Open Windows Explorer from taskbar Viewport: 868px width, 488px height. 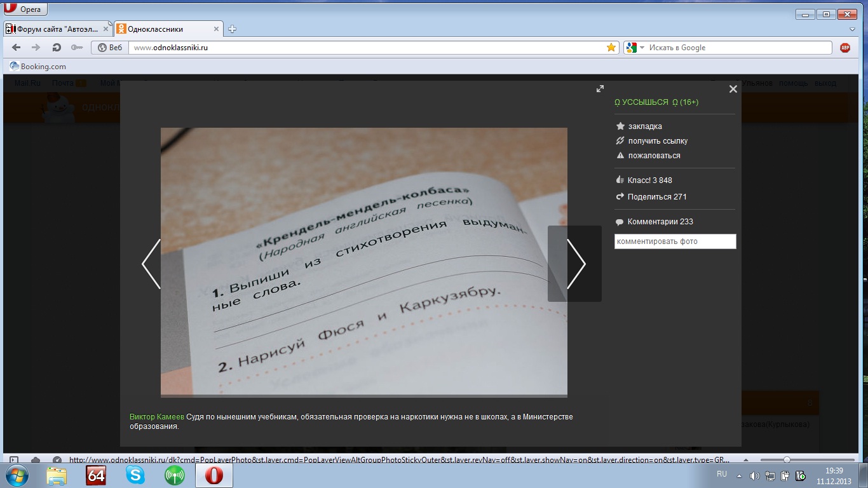(x=57, y=475)
